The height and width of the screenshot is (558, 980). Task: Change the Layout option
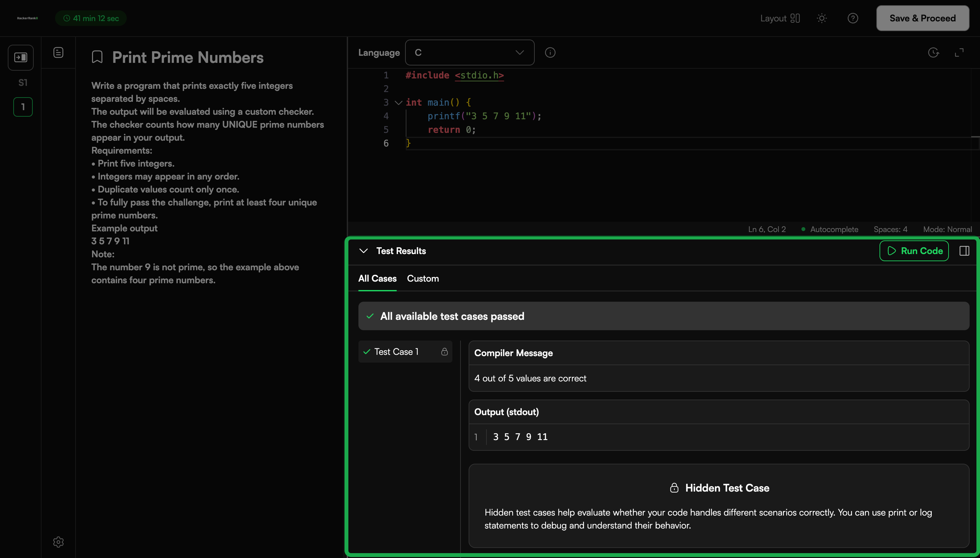780,18
